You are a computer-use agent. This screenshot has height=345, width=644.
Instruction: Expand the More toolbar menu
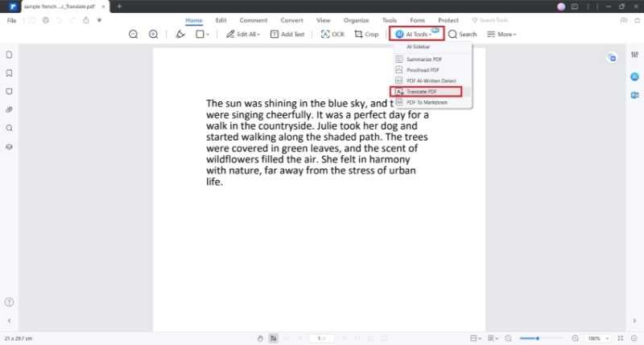point(501,34)
